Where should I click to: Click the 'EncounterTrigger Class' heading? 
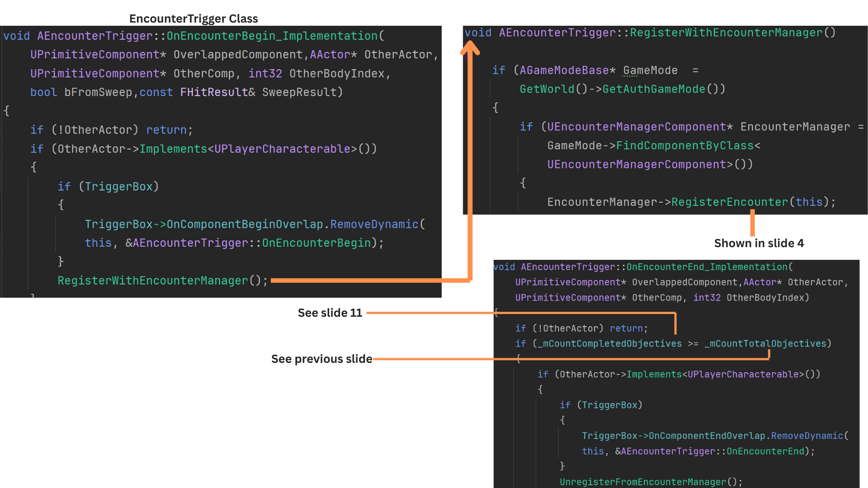193,19
